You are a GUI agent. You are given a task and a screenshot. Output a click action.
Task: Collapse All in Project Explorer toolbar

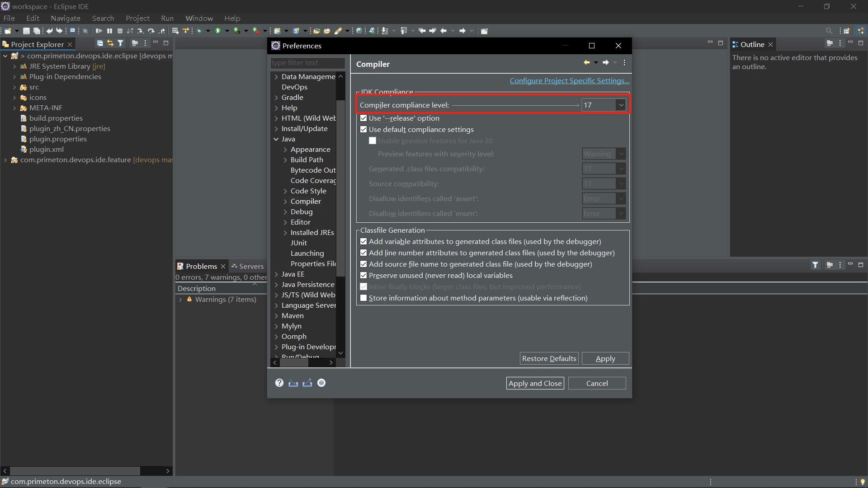(100, 43)
